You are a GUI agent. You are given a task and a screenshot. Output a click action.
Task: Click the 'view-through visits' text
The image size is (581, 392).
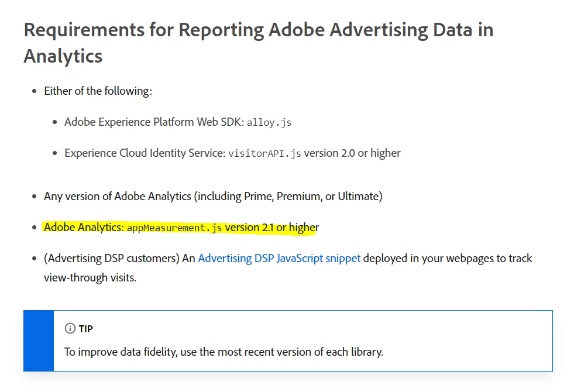click(x=90, y=277)
